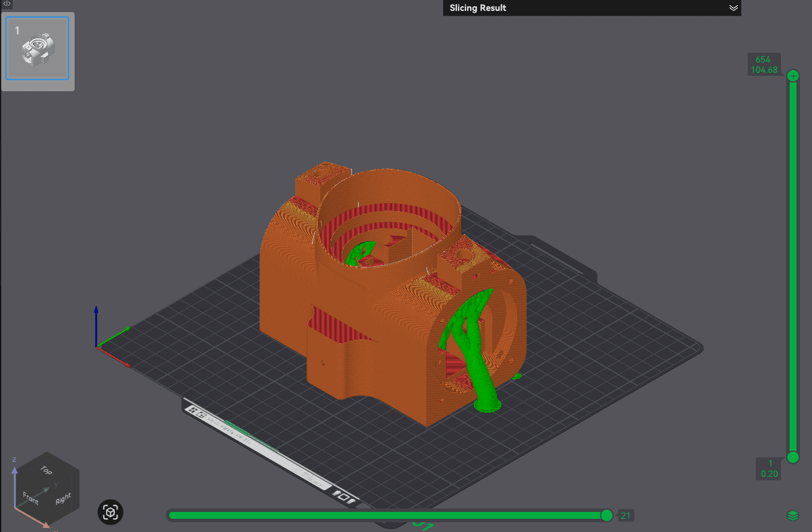This screenshot has height=532, width=812.
Task: Click the step count field showing 21
Action: [x=625, y=515]
